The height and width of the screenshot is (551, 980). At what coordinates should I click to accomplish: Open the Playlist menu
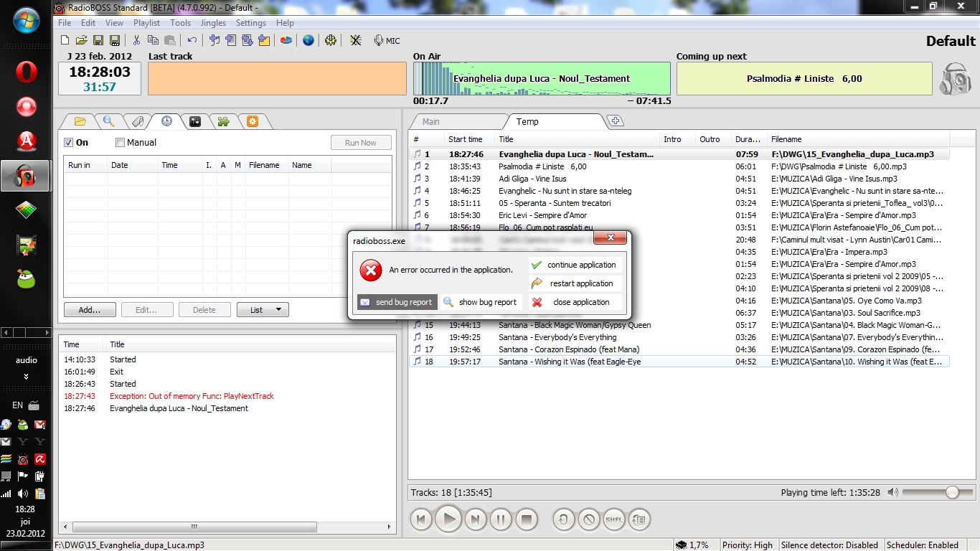click(146, 23)
